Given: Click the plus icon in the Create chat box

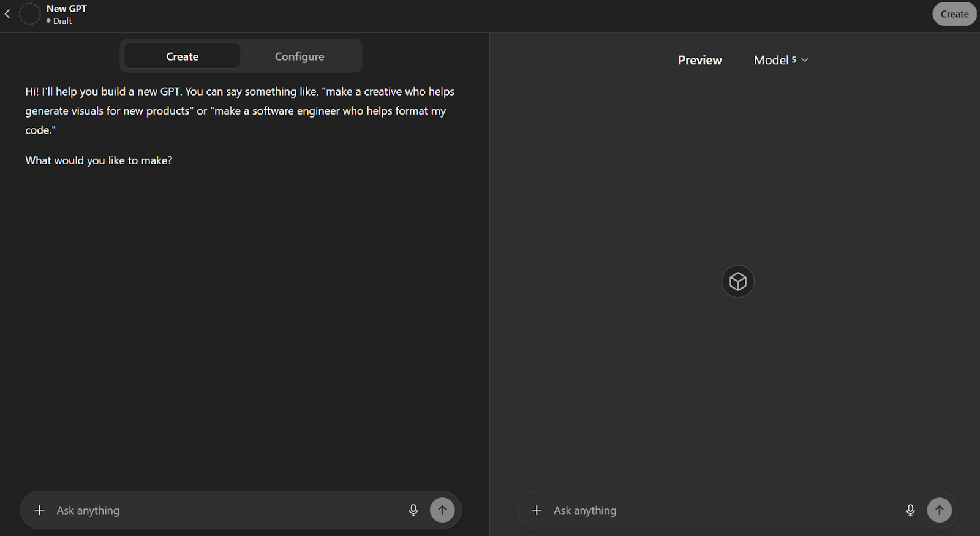Looking at the screenshot, I should (x=40, y=510).
